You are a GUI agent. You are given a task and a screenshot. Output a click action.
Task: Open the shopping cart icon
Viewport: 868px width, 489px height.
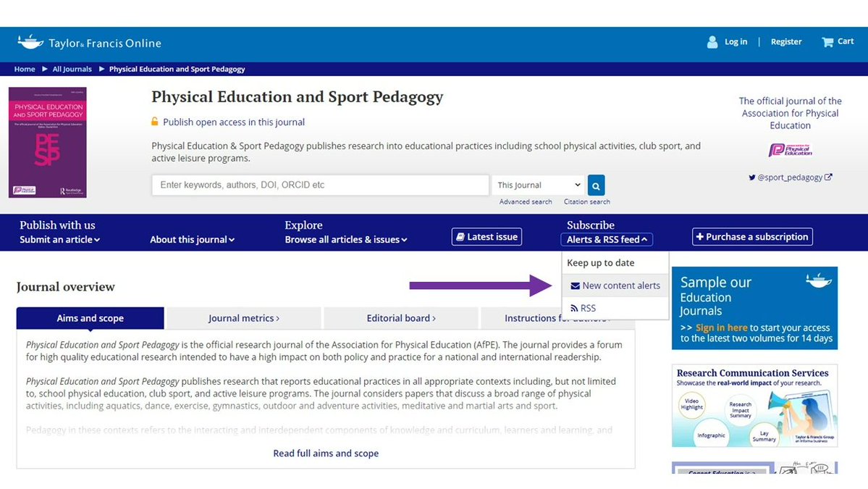click(x=827, y=42)
